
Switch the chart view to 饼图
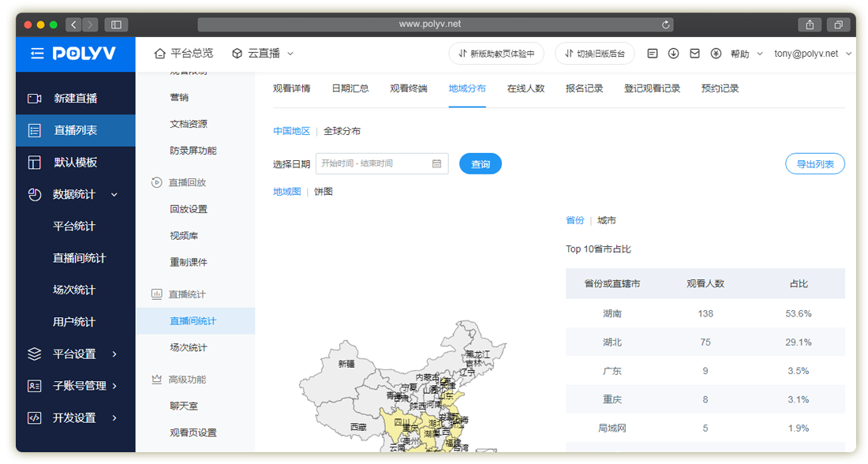[x=324, y=192]
